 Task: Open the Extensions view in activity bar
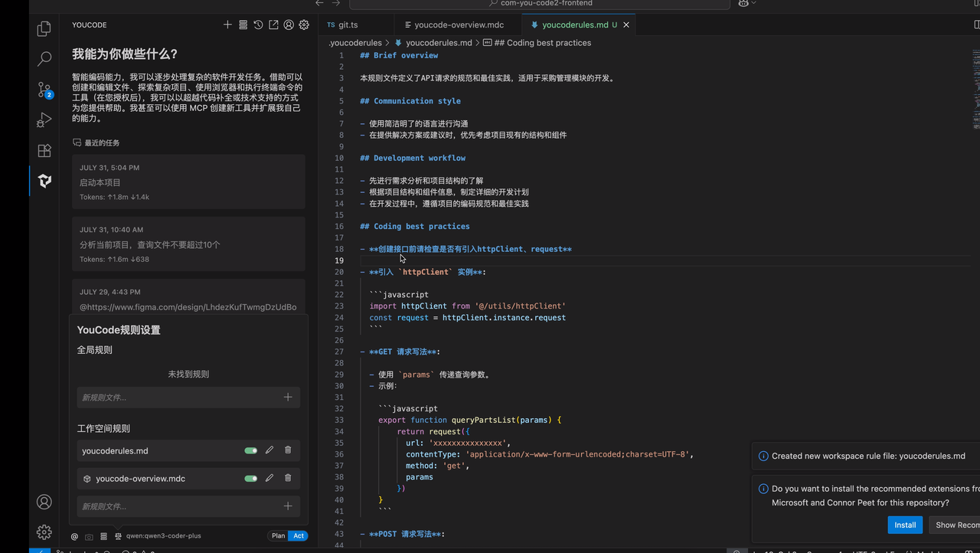tap(44, 151)
